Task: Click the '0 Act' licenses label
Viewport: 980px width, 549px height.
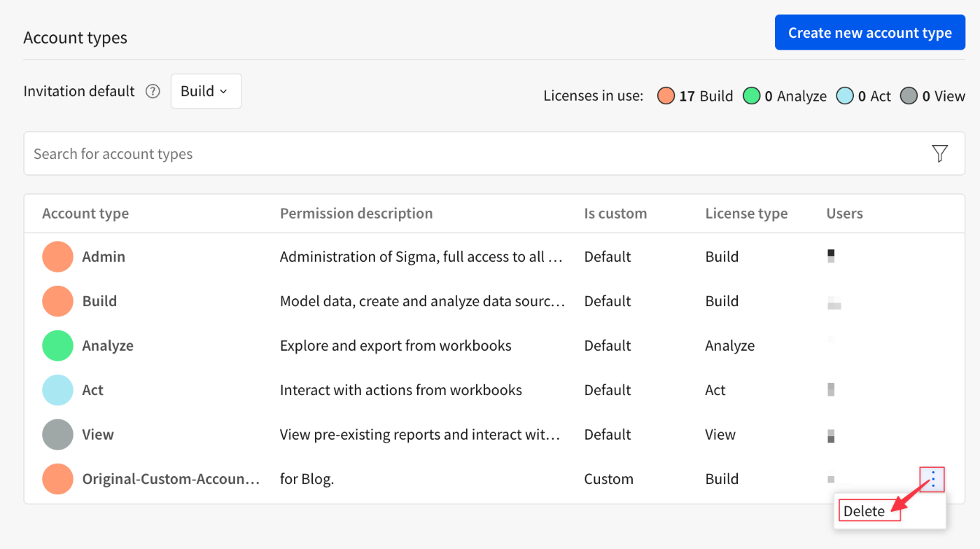Action: (x=875, y=96)
